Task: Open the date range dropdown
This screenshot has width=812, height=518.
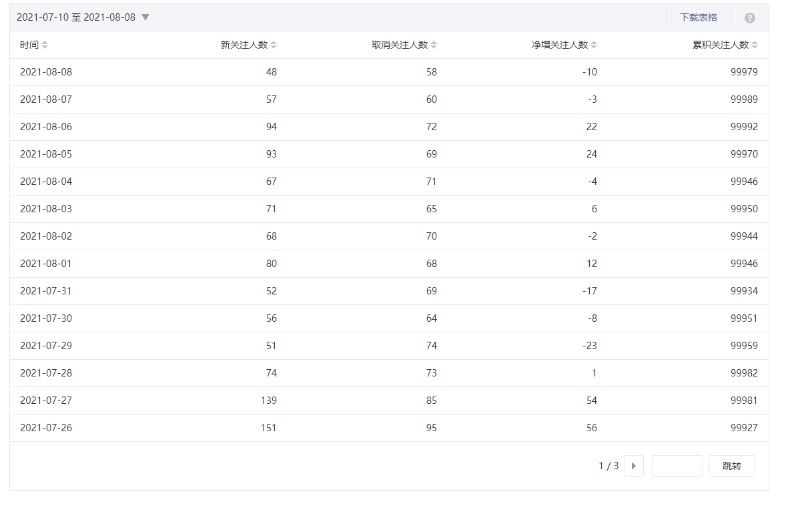Action: pyautogui.click(x=83, y=17)
